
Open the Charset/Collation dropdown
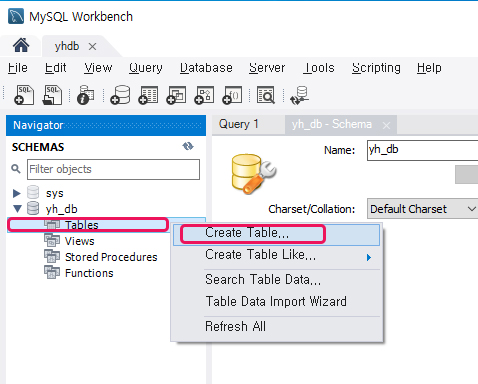pyautogui.click(x=423, y=209)
